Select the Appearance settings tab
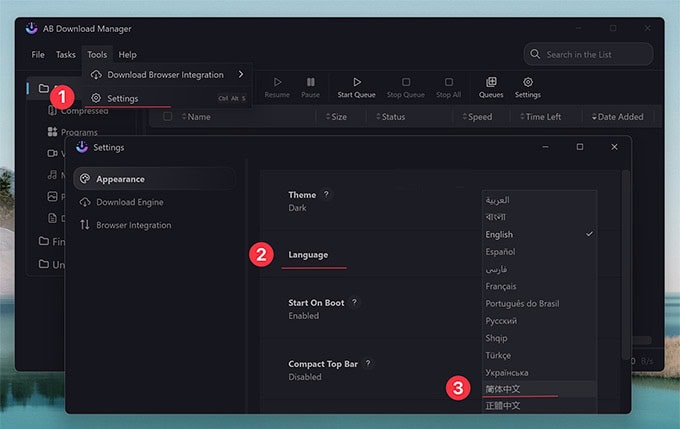Viewport: 680px width, 429px height. pyautogui.click(x=154, y=179)
